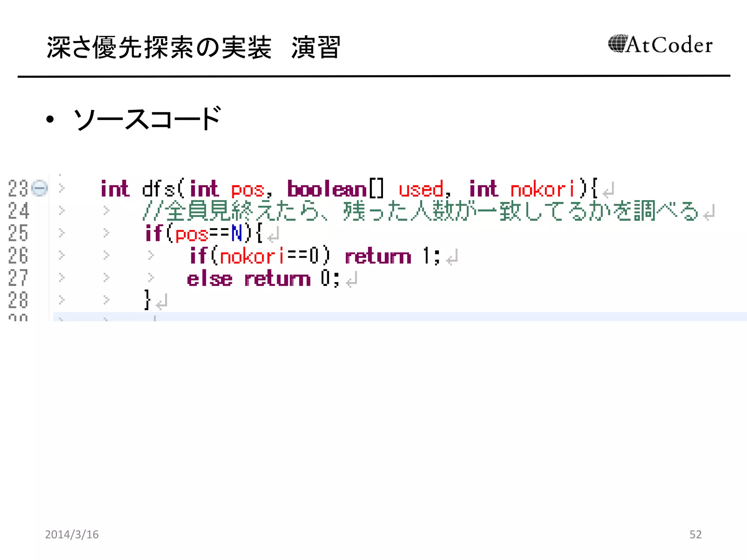Collapse the dfs method fold at line 23
This screenshot has height=560, width=747.
(x=39, y=188)
